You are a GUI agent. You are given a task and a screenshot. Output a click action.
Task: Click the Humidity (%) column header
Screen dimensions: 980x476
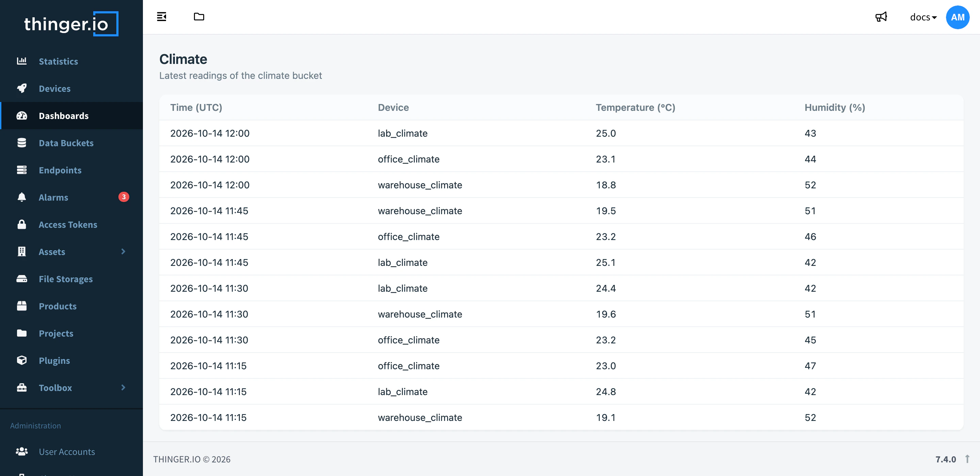coord(835,107)
